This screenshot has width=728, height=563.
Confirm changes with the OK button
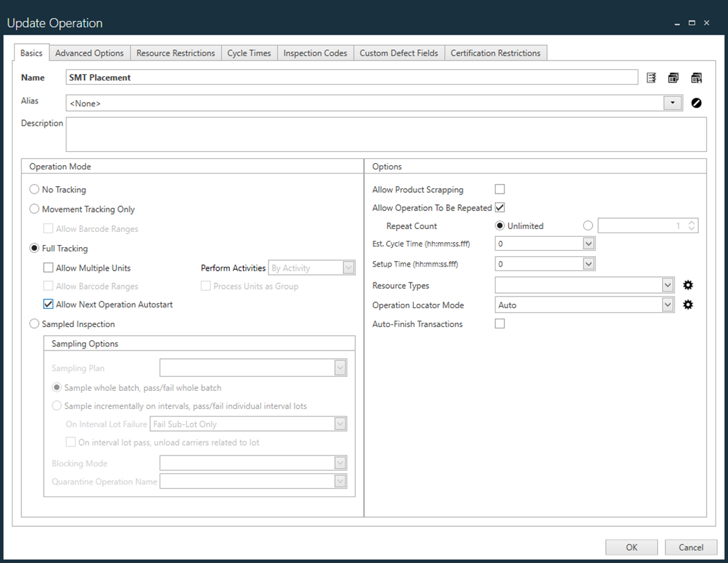point(631,547)
